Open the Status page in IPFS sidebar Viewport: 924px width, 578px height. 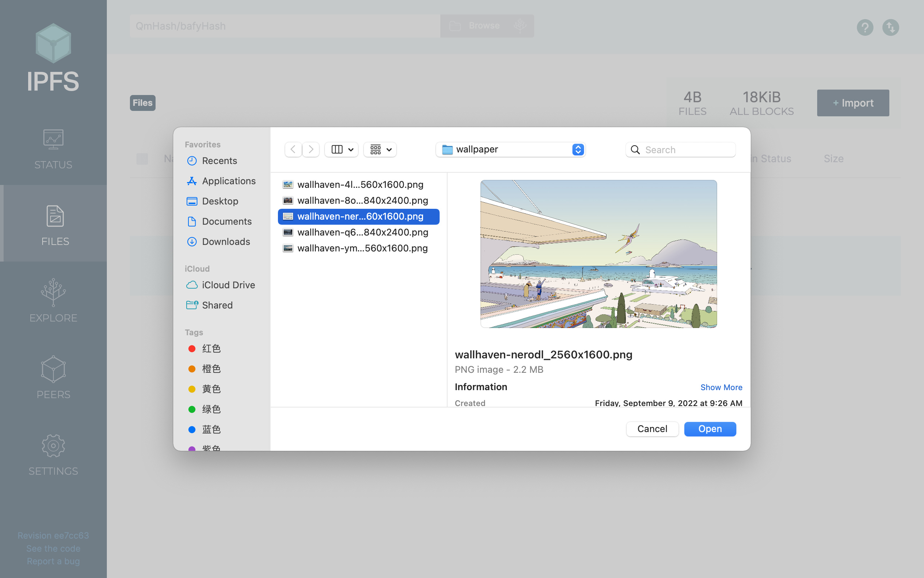pyautogui.click(x=53, y=150)
